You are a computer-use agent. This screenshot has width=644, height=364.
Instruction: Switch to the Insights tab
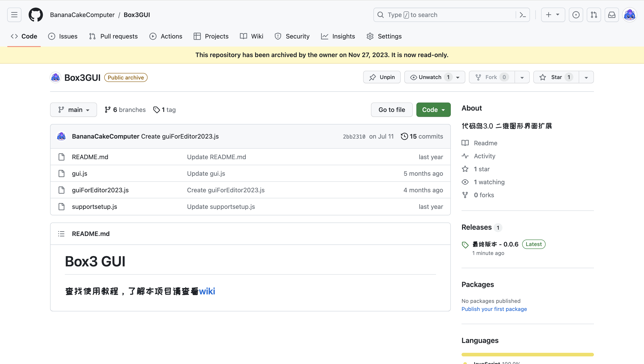pyautogui.click(x=338, y=36)
